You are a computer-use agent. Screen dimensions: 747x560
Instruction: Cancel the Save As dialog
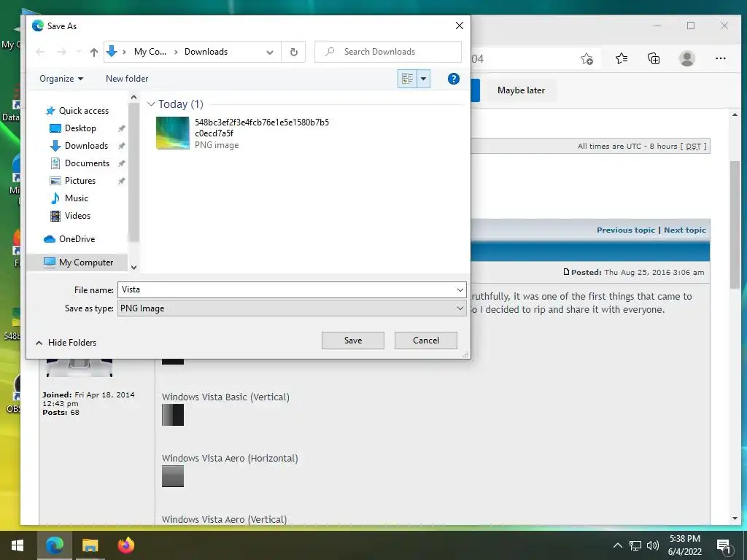pyautogui.click(x=425, y=341)
